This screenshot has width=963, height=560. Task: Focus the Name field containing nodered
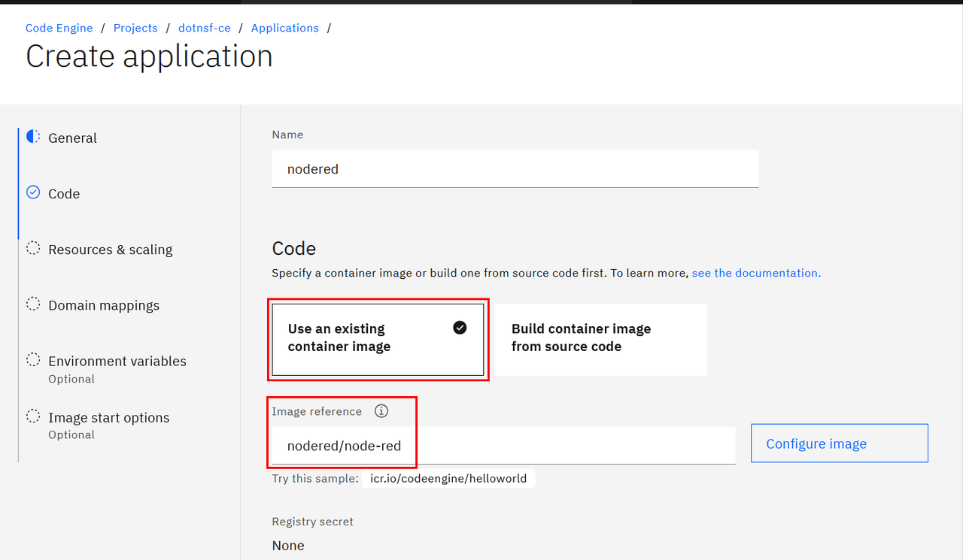pyautogui.click(x=515, y=169)
